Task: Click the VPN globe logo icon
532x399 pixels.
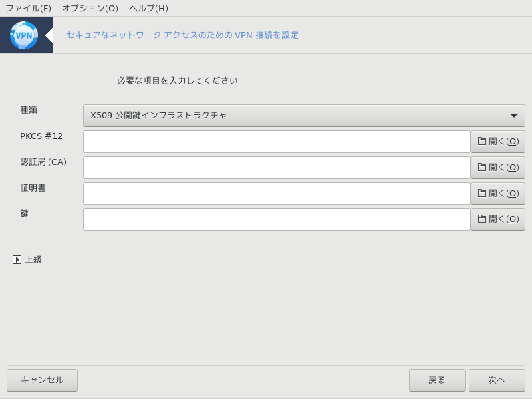Action: 24,35
